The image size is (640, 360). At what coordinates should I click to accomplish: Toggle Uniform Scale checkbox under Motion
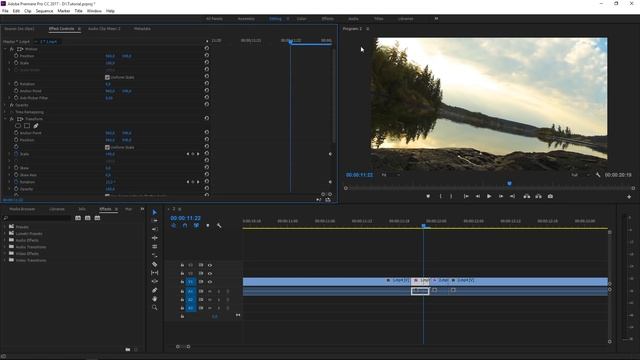[x=107, y=77]
